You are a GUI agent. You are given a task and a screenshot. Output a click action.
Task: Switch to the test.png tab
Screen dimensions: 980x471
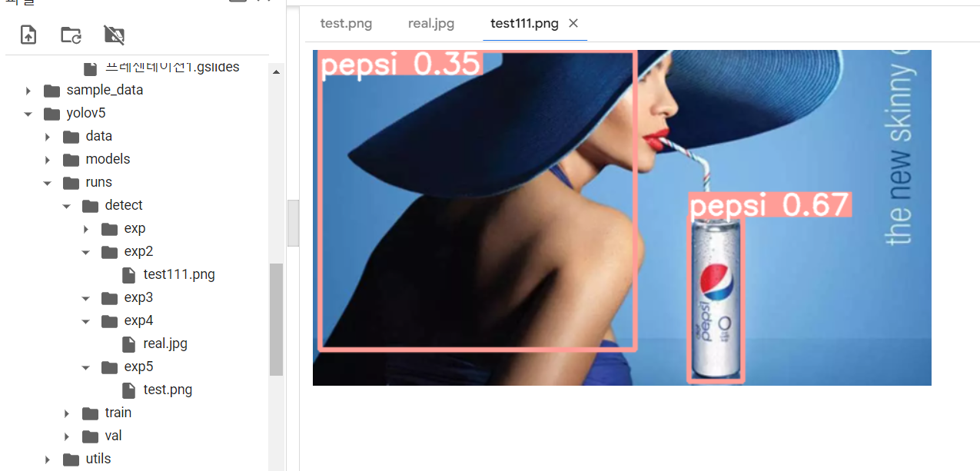(346, 24)
